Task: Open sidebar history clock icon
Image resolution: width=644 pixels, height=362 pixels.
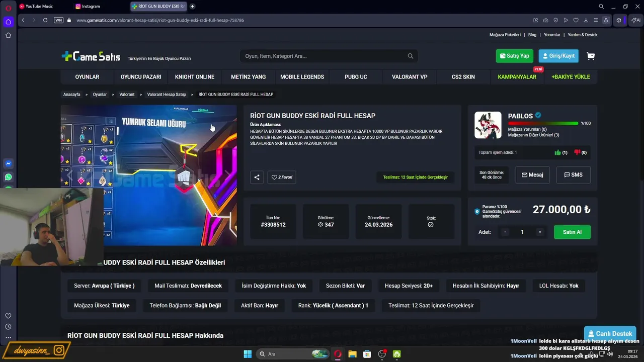Action: coord(8,327)
